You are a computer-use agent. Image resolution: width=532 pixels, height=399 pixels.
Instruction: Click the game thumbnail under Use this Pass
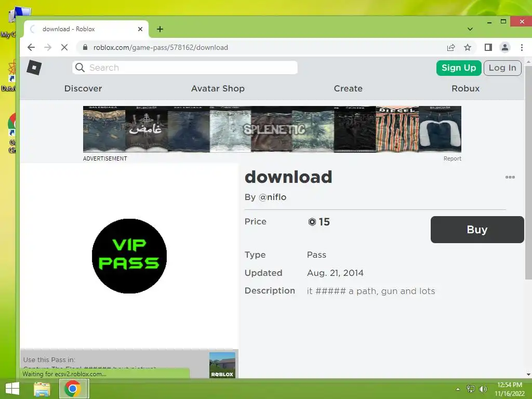(x=222, y=365)
